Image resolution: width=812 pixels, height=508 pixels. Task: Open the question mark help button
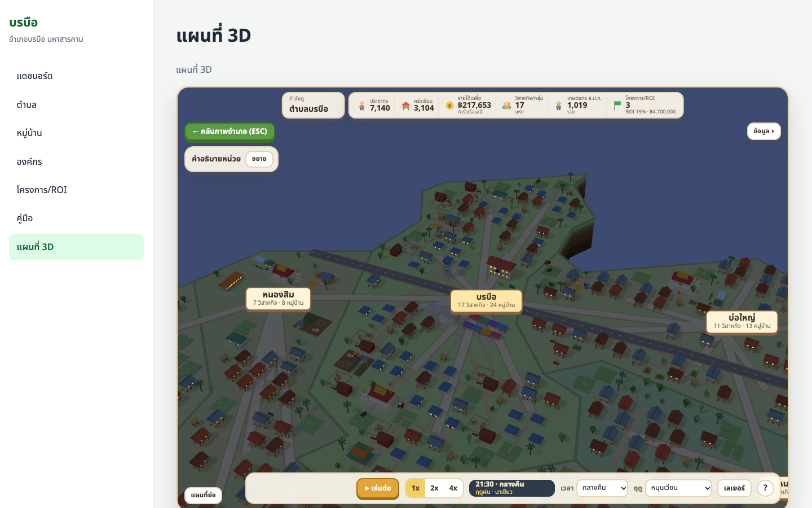(x=765, y=488)
